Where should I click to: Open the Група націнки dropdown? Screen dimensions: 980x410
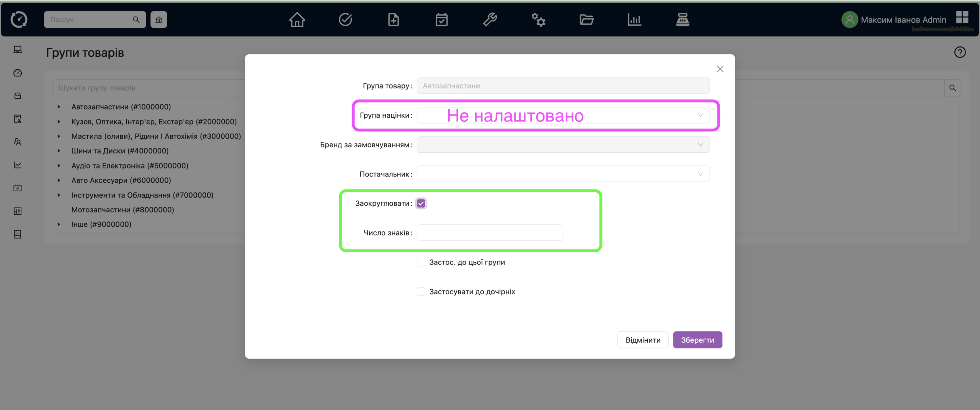pyautogui.click(x=563, y=115)
